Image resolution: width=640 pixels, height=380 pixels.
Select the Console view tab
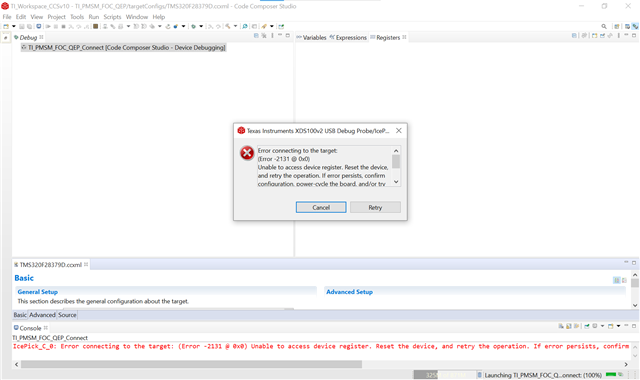[x=31, y=328]
